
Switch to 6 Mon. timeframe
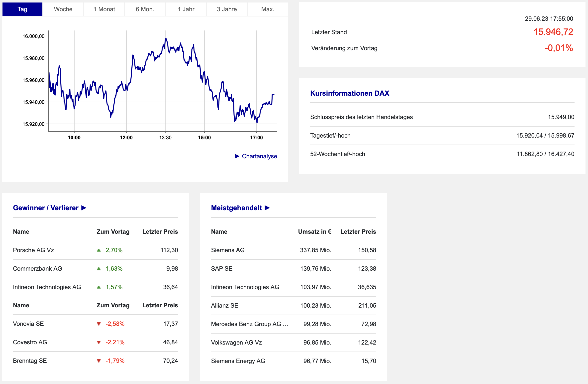click(145, 9)
